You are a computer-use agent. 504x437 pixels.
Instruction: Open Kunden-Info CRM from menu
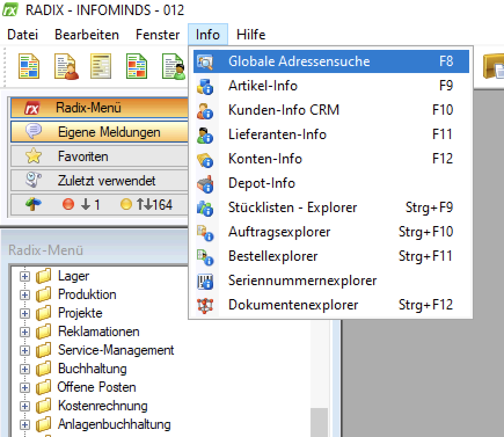331,110
